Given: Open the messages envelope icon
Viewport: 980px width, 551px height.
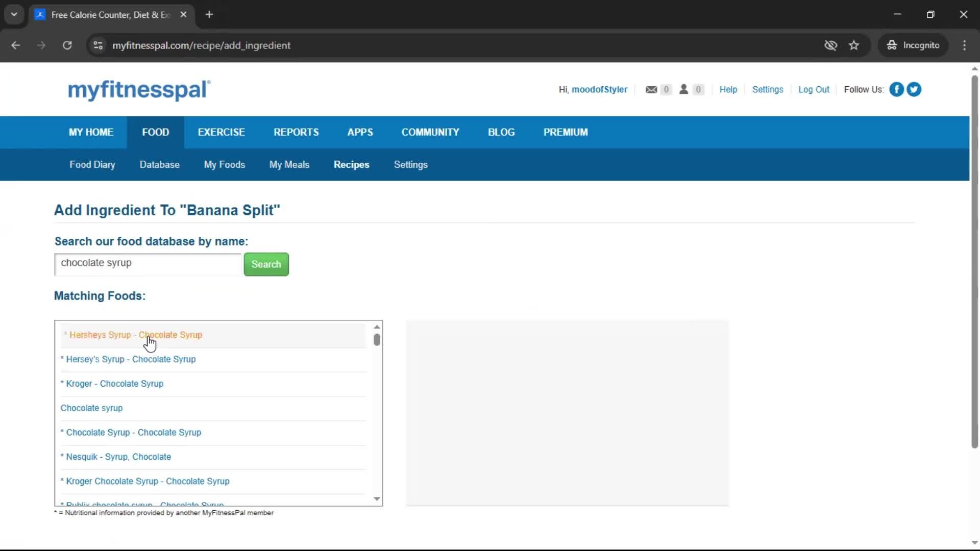Looking at the screenshot, I should (651, 89).
